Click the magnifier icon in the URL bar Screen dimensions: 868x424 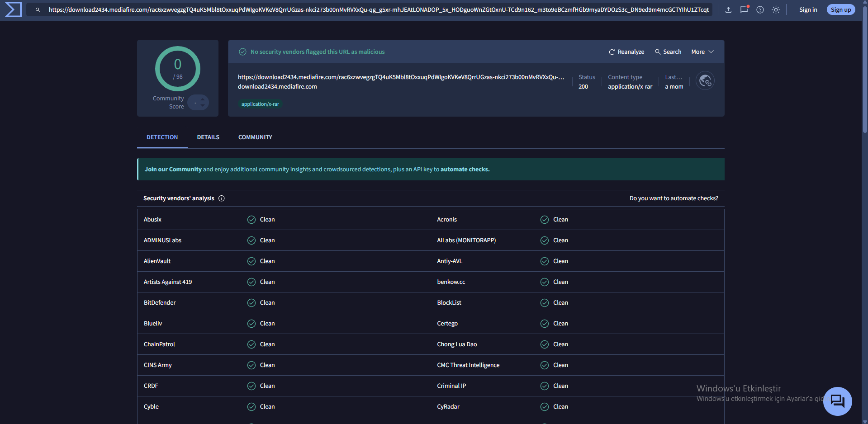[38, 10]
